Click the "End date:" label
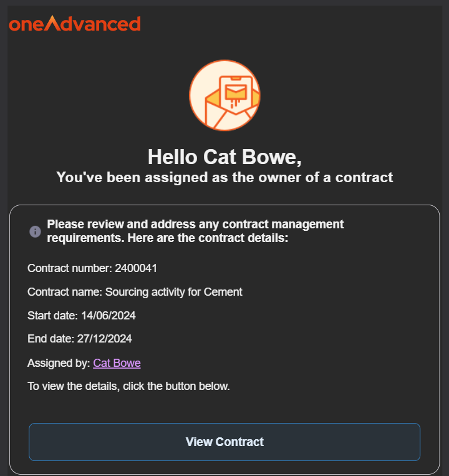The width and height of the screenshot is (449, 476). (51, 339)
